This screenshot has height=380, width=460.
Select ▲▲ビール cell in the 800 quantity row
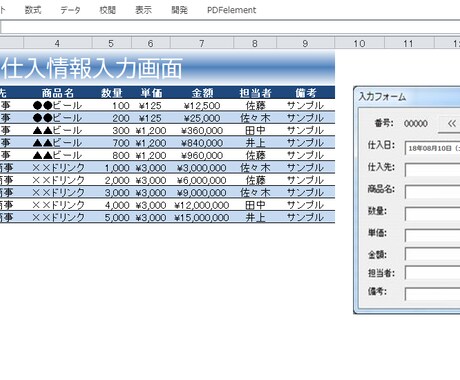click(x=58, y=155)
